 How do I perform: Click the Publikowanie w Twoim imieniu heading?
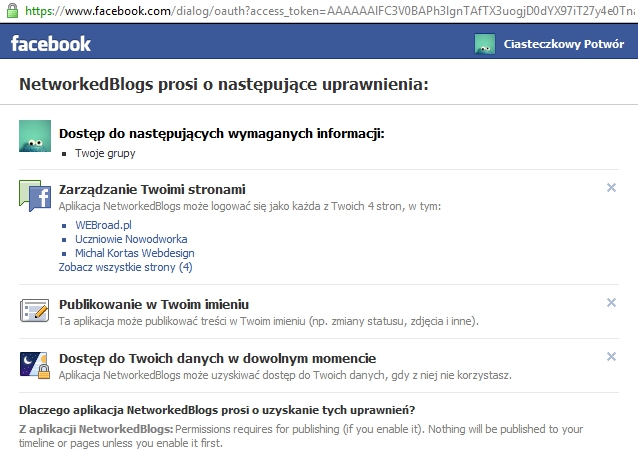click(154, 304)
